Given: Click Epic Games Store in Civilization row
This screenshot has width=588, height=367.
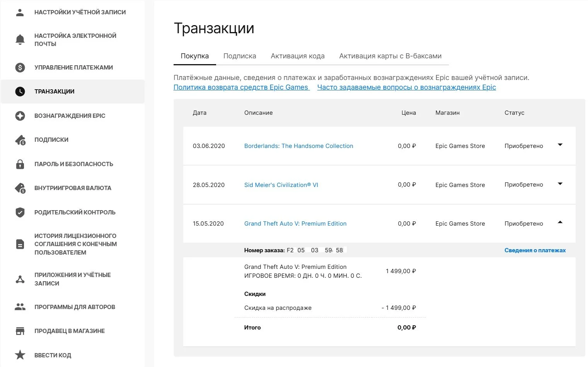Looking at the screenshot, I should click(460, 185).
